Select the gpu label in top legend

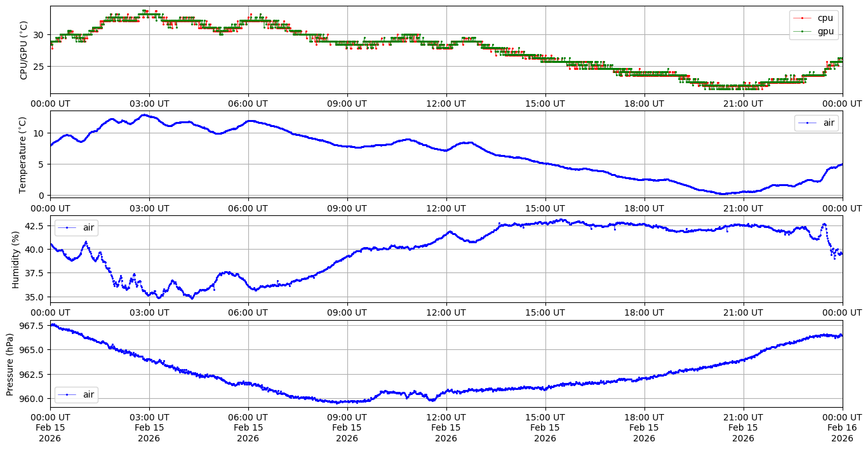(825, 31)
